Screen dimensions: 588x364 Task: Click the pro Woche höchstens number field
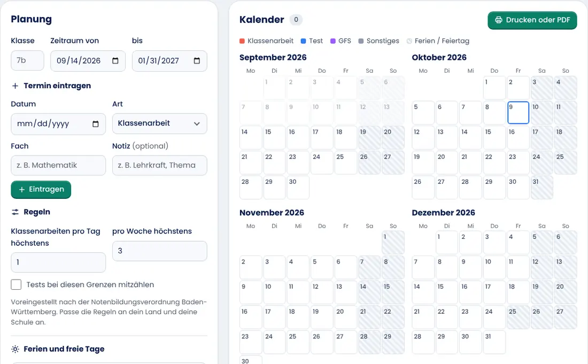(x=160, y=251)
